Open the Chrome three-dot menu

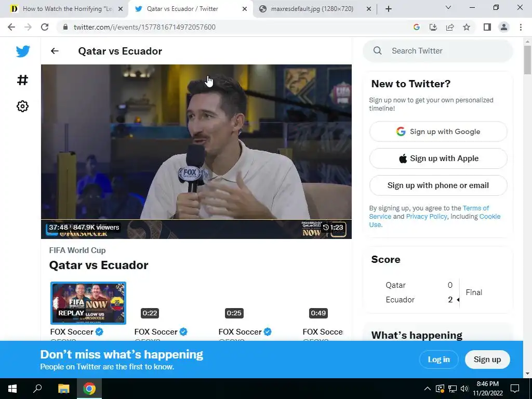(x=521, y=27)
